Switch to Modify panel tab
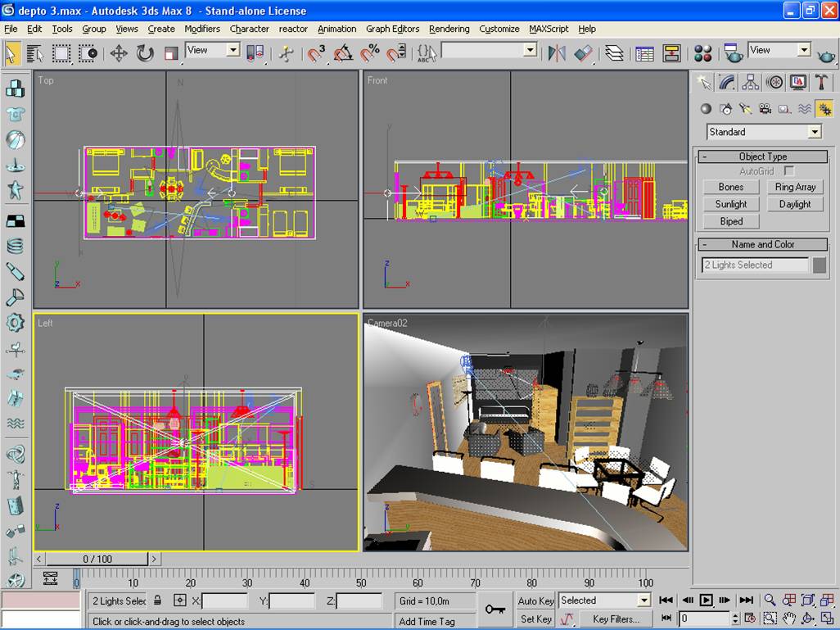This screenshot has height=630, width=840. pos(727,82)
